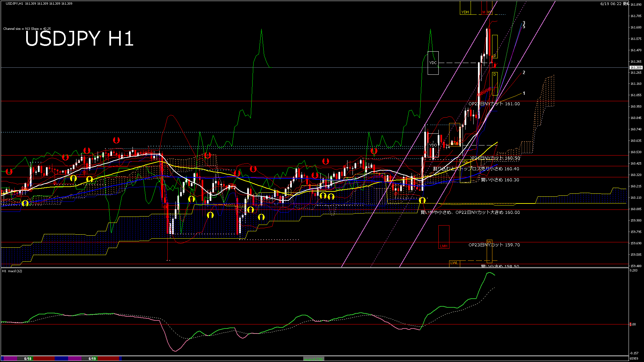Image resolution: width=644 pixels, height=362 pixels.
Task: Click the yellow up-arrow signal farthest right
Action: (422, 200)
